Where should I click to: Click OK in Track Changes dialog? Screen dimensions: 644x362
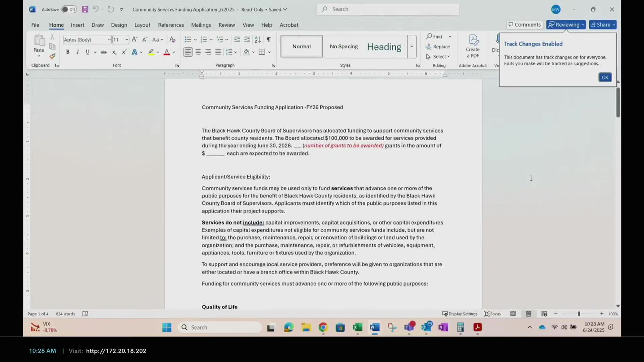click(605, 77)
